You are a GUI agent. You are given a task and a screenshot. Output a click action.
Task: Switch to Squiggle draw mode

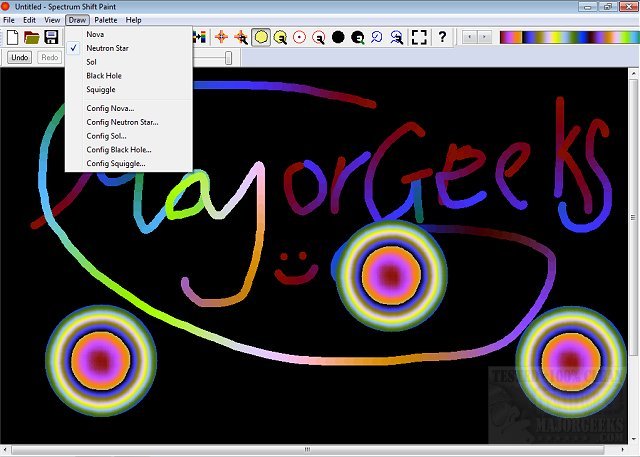coord(100,89)
